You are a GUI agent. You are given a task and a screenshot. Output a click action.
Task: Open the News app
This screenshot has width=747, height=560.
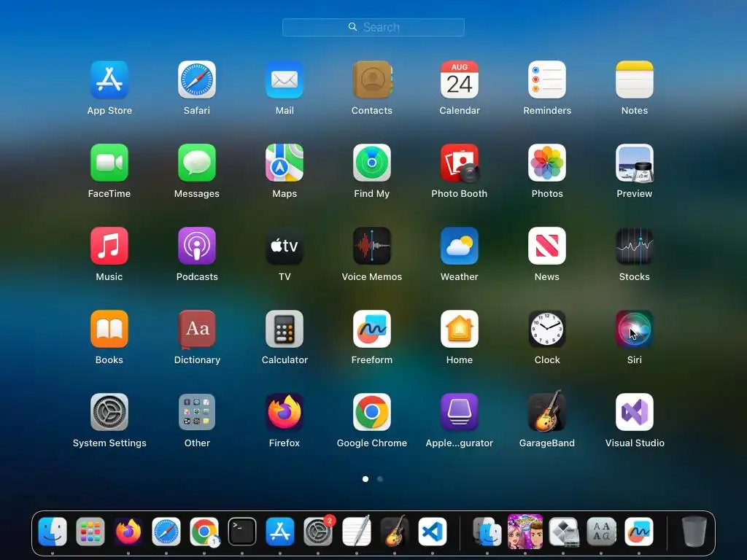pyautogui.click(x=547, y=246)
